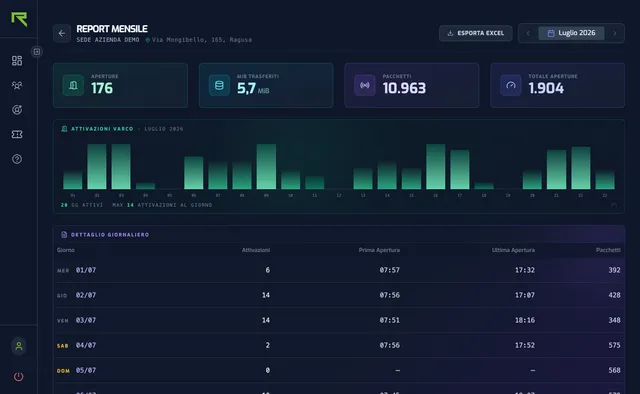Click the chart bar for day 03

tap(121, 166)
